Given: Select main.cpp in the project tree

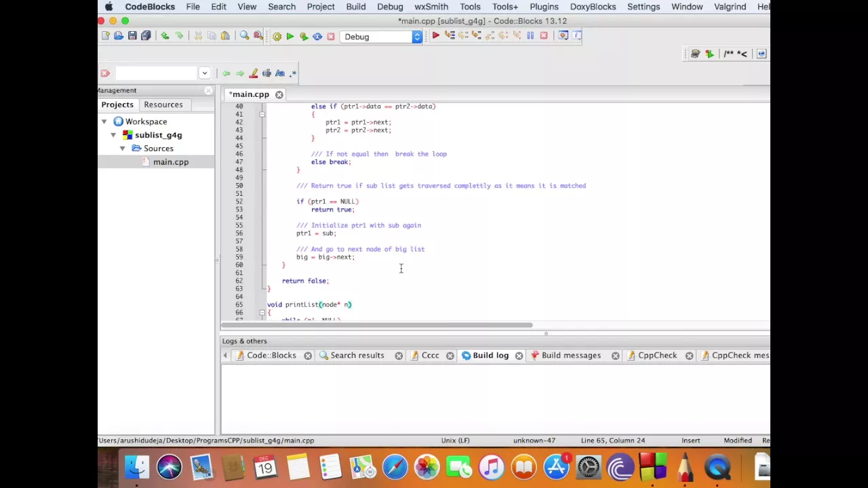Looking at the screenshot, I should [171, 162].
